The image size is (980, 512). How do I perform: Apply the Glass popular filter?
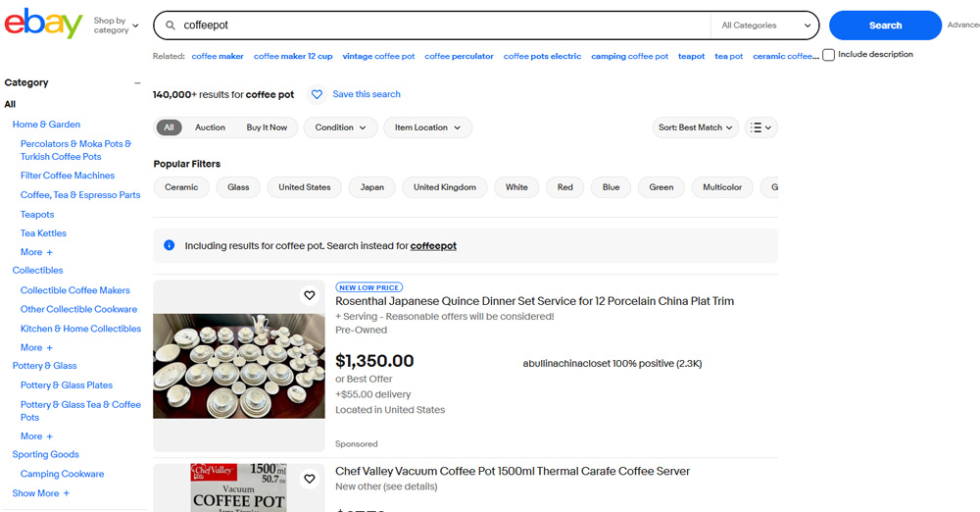(238, 187)
